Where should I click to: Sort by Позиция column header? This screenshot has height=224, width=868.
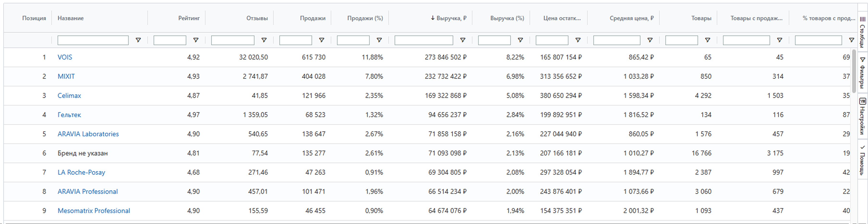34,18
